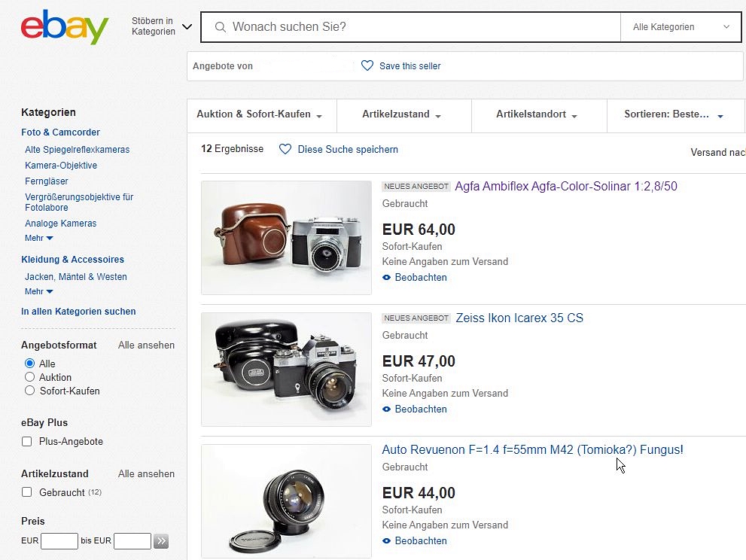Screen dimensions: 746x560
Task: Submit price range with arrow button
Action: [x=161, y=541]
